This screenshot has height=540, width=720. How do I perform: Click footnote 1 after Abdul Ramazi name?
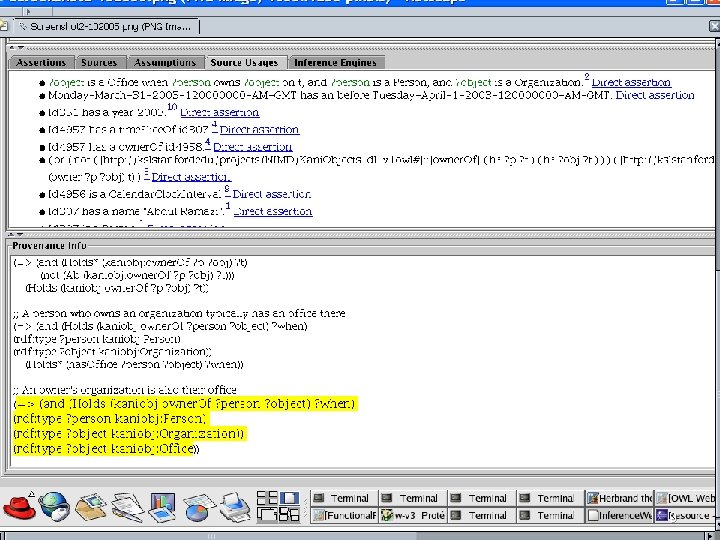(x=228, y=206)
